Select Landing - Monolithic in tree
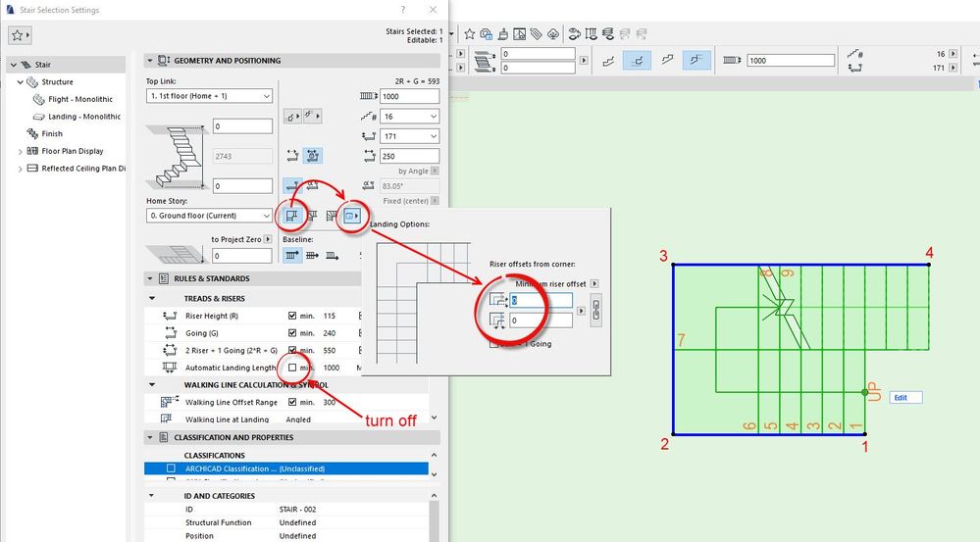980x542 pixels. [x=84, y=117]
